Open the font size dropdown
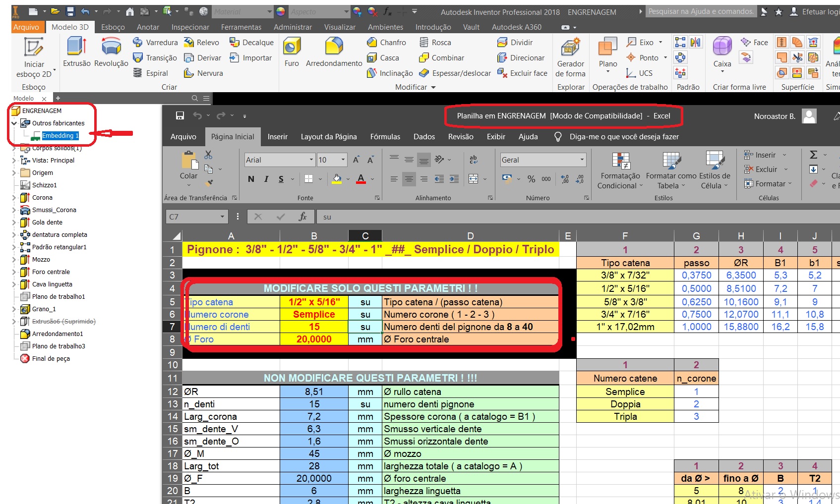The width and height of the screenshot is (840, 504). click(343, 160)
